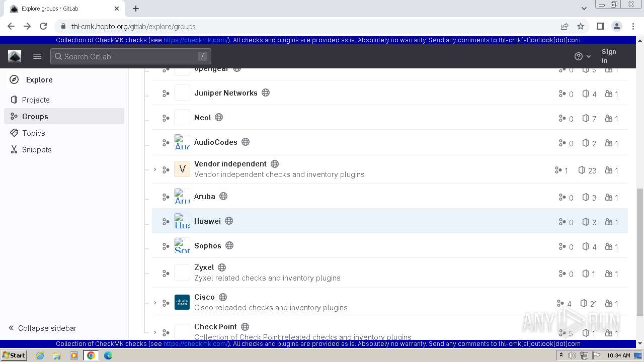Click the page vertical scrollbar
This screenshot has height=362, width=644.
pos(640,252)
